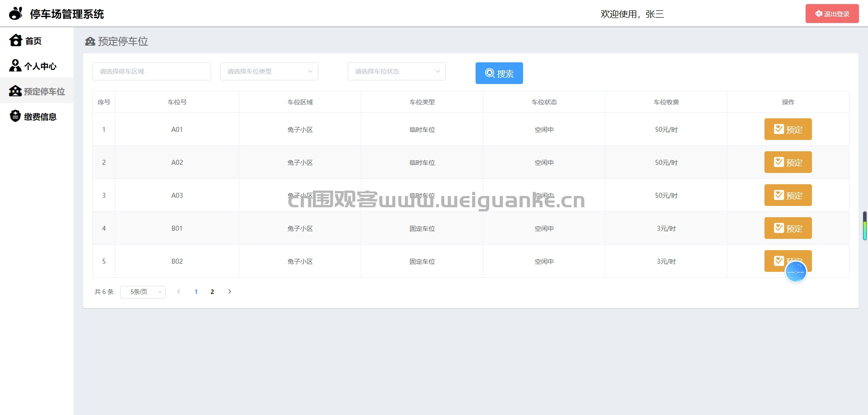Go to the next page arrow
Screen dimensions: 868x415
(230, 292)
